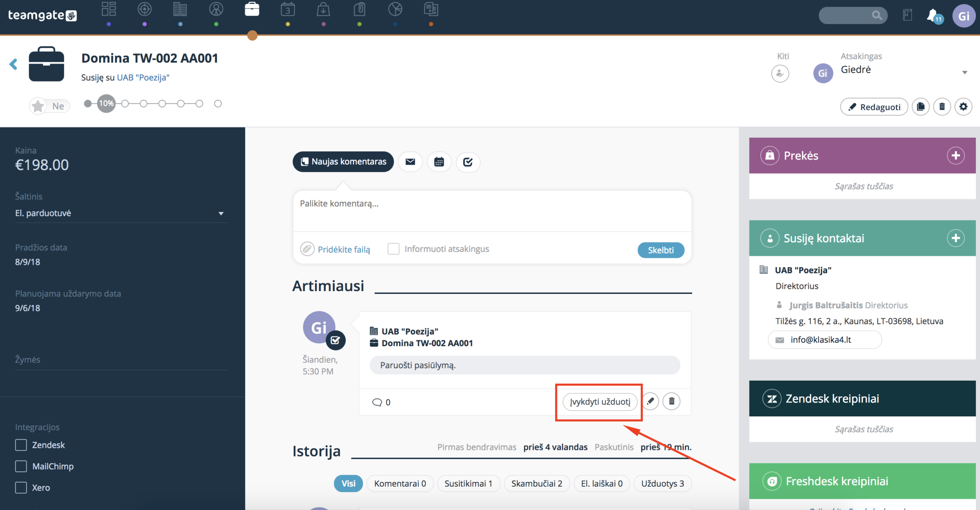This screenshot has height=510, width=980.
Task: Toggle the star priority Ne switch
Action: 49,106
